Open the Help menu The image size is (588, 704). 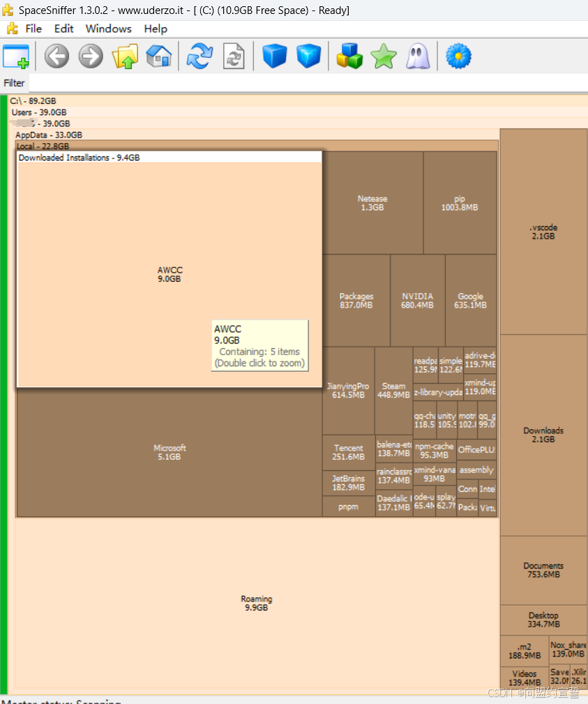pyautogui.click(x=156, y=29)
